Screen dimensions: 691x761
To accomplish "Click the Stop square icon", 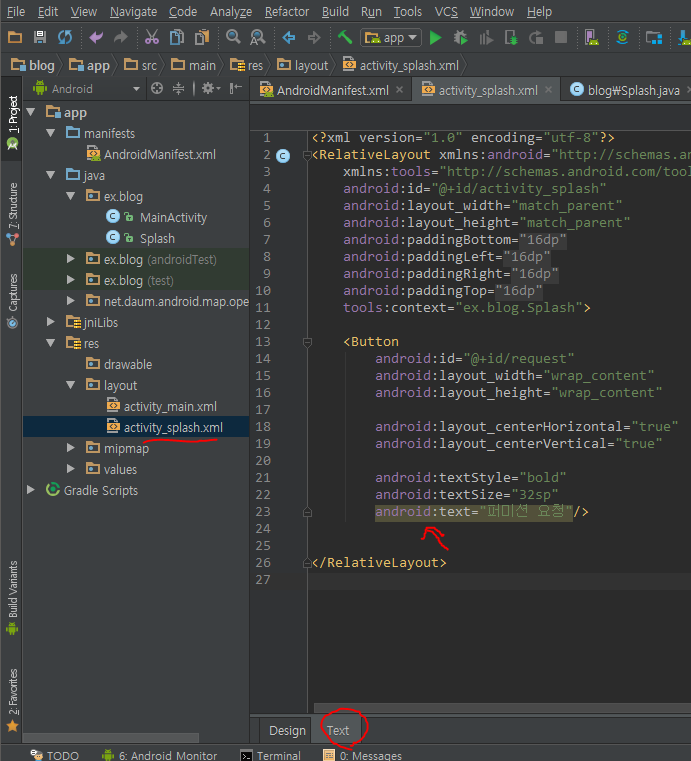I will [561, 37].
